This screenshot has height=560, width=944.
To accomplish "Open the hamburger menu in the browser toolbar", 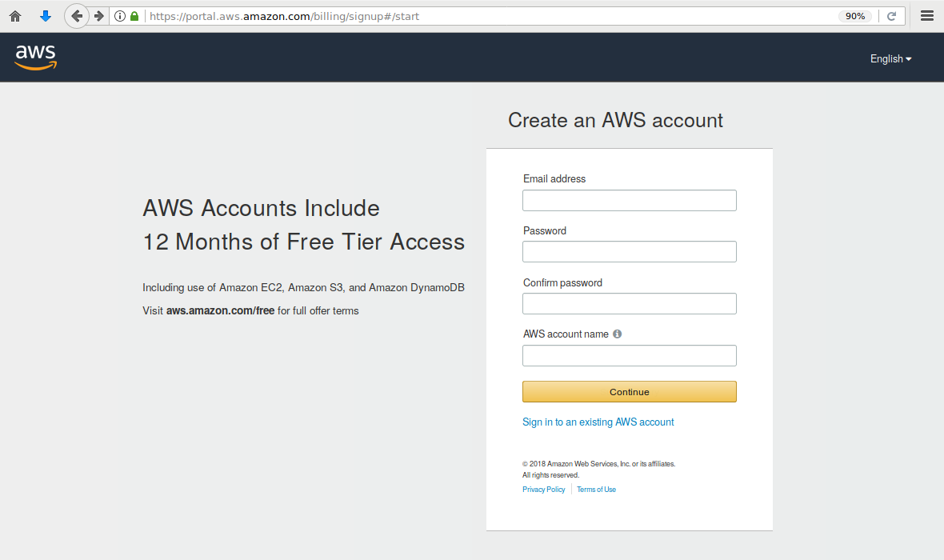I will pyautogui.click(x=927, y=16).
